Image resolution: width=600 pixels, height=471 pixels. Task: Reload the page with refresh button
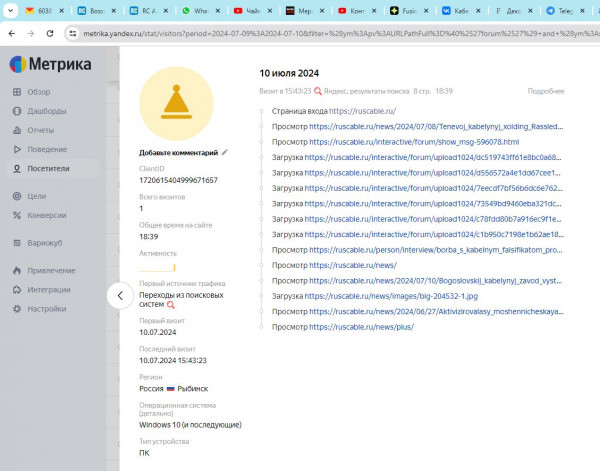50,33
